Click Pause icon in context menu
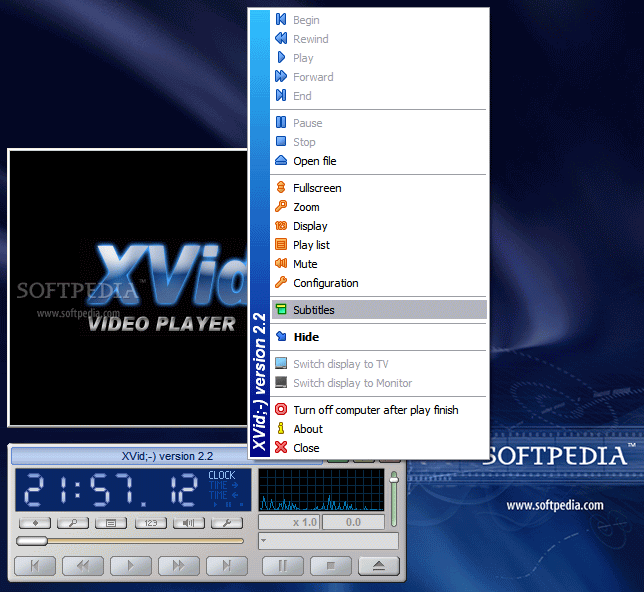Viewport: 644px width, 592px height. pyautogui.click(x=281, y=122)
